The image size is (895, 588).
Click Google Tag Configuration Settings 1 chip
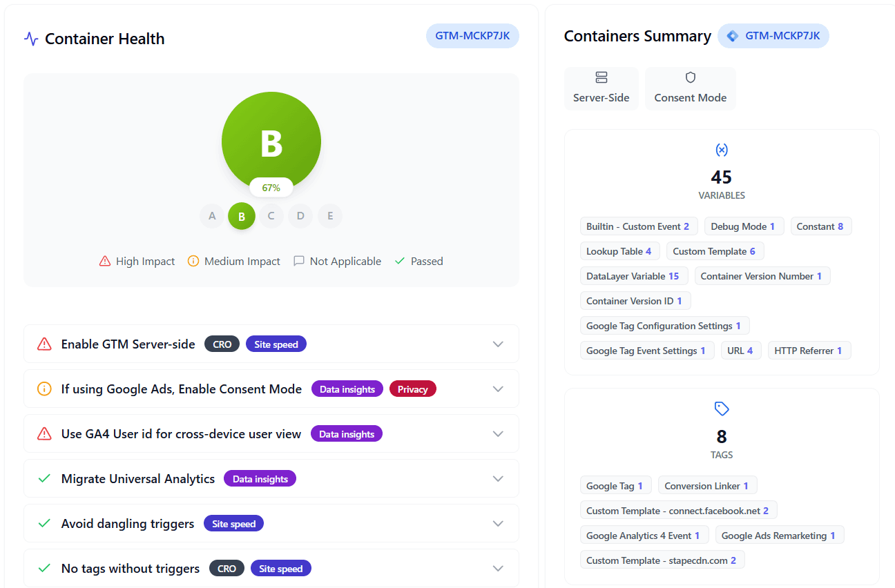tap(664, 326)
